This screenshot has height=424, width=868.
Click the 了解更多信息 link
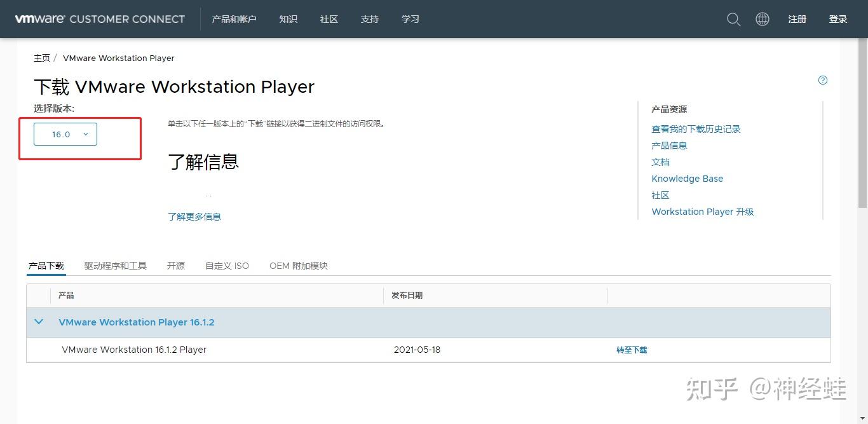[194, 216]
